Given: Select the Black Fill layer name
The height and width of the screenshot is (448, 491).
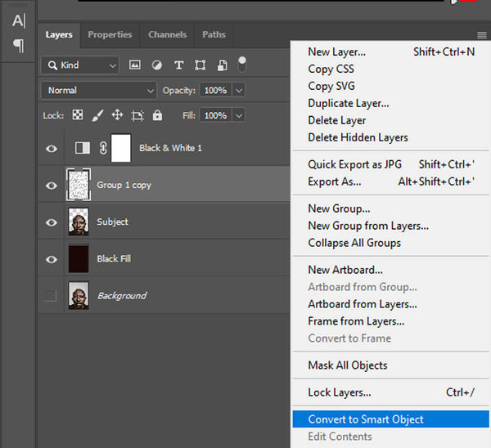Looking at the screenshot, I should pos(114,259).
